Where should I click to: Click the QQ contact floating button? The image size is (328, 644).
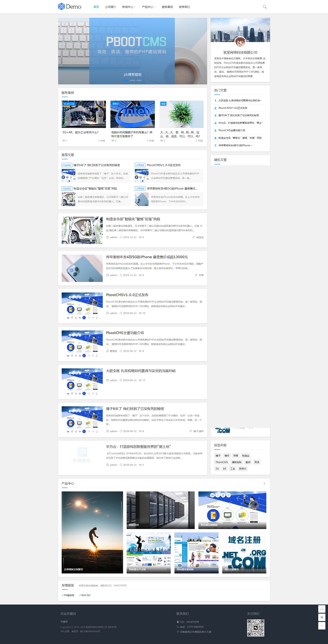pyautogui.click(x=322, y=609)
